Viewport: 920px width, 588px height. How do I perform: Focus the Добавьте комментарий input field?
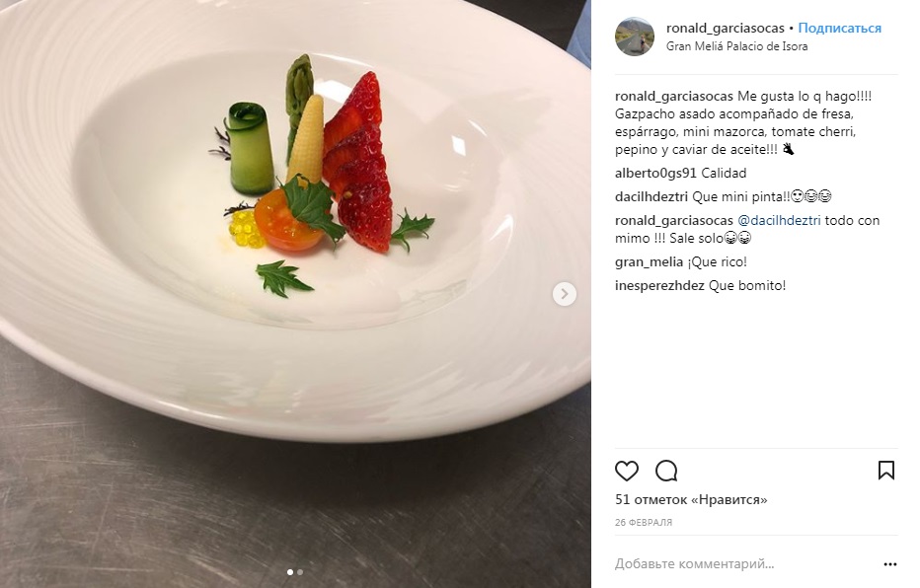745,564
